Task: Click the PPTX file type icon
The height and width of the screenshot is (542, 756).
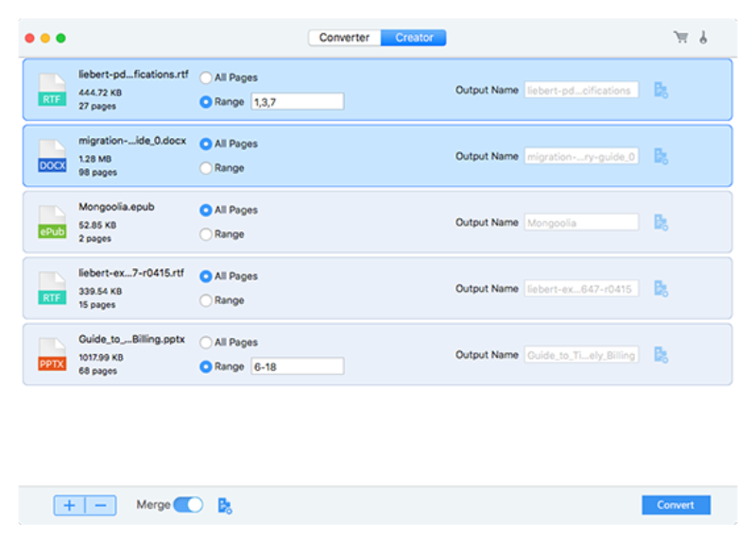Action: click(x=52, y=355)
